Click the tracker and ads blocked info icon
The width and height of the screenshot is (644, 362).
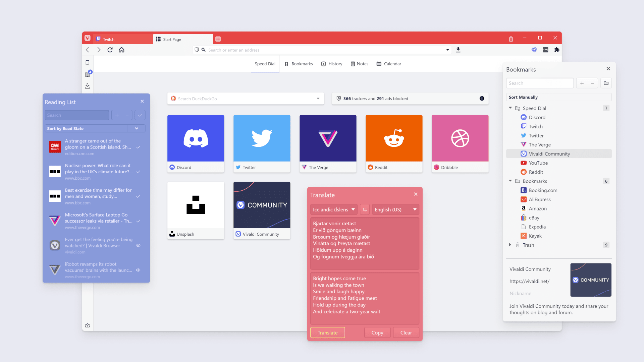click(482, 98)
